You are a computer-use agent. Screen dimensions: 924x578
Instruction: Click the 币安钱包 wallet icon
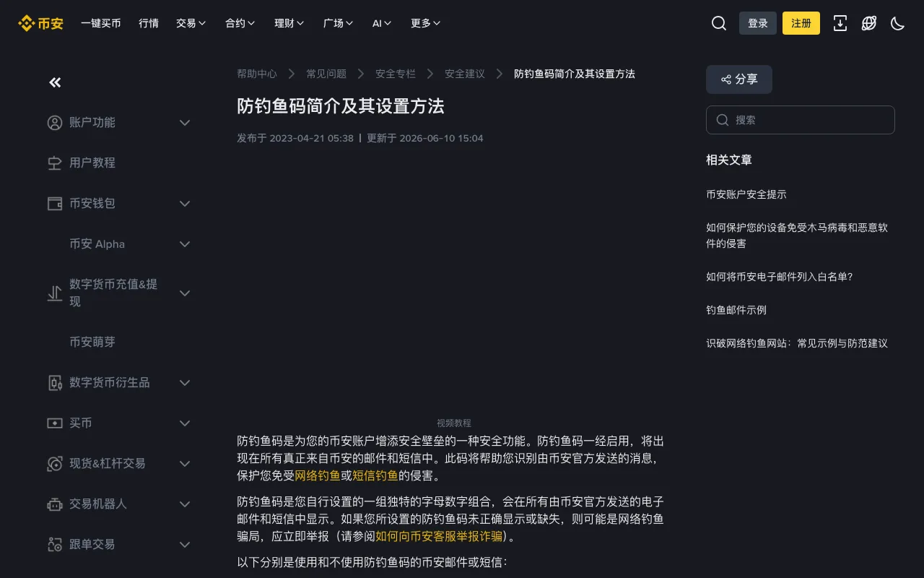click(55, 204)
